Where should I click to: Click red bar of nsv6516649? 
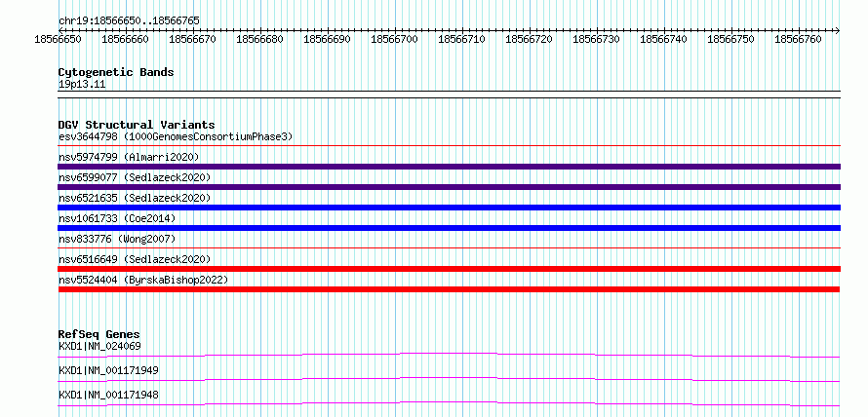coord(449,269)
